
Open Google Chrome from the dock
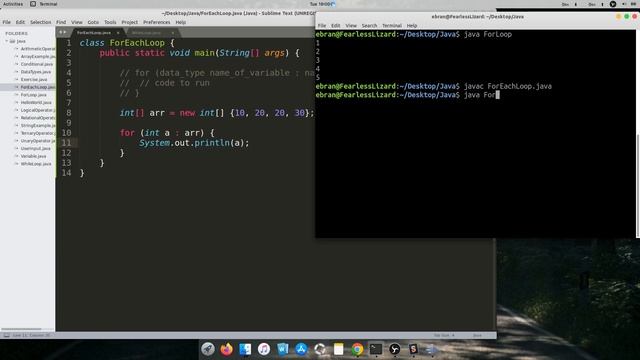point(357,349)
